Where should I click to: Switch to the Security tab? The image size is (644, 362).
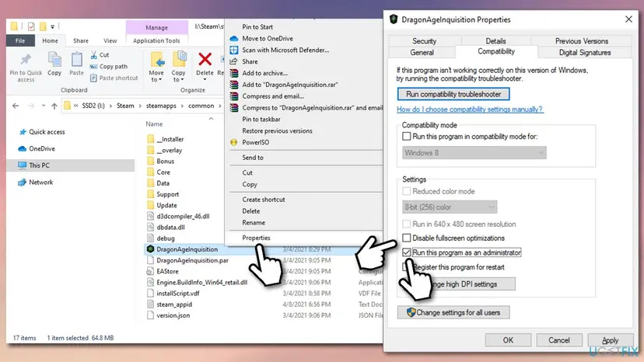424,41
